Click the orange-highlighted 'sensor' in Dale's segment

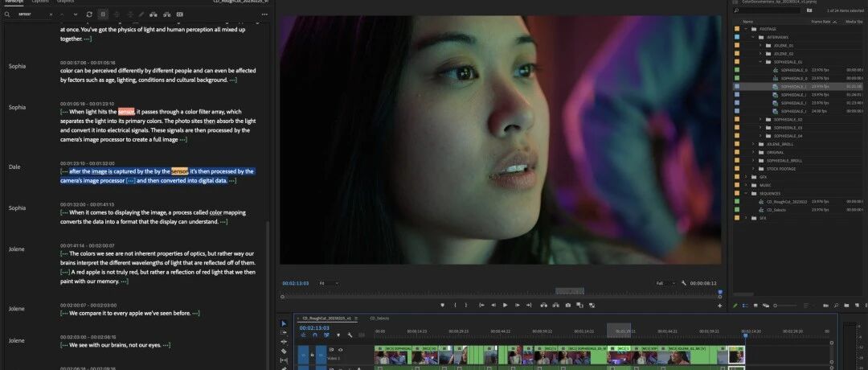pos(179,171)
